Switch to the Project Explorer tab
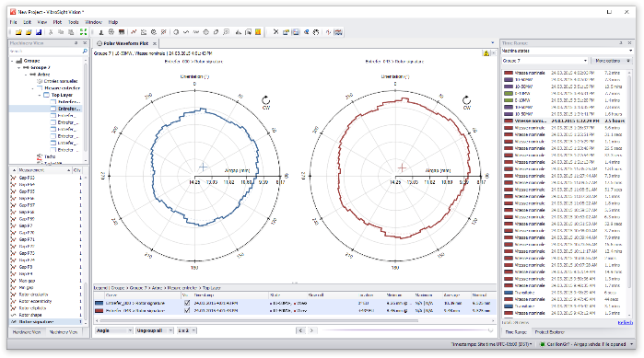This screenshot has height=358, width=644. [x=549, y=332]
